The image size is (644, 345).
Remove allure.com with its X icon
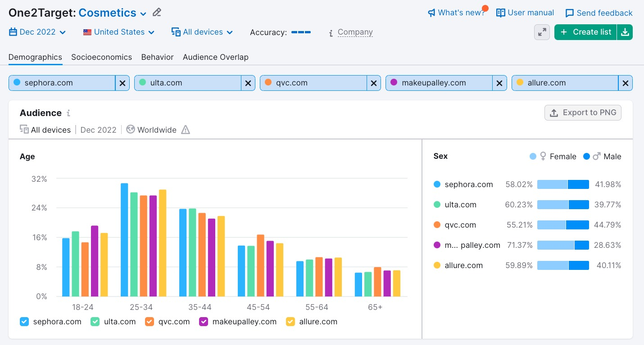pos(625,83)
